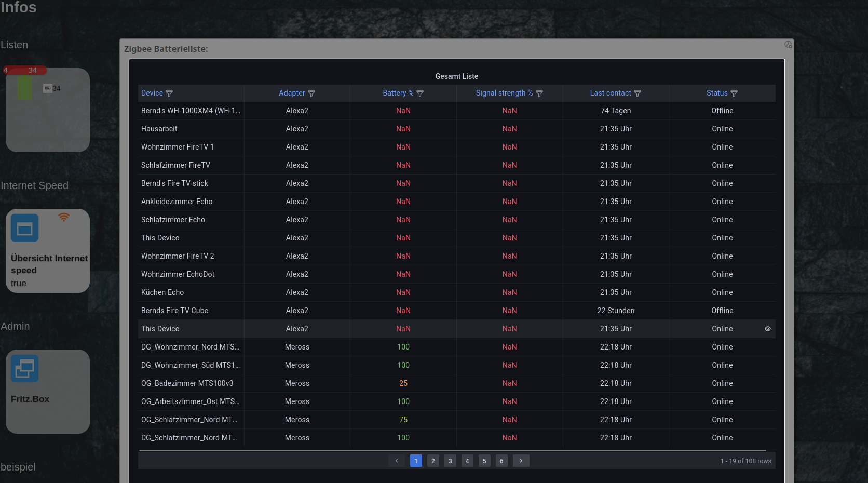Click Offline status of Bernds Fire TV Cube

coord(722,311)
